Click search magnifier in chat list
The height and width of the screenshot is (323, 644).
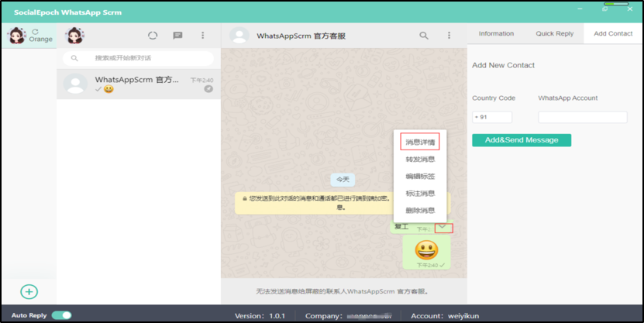74,58
